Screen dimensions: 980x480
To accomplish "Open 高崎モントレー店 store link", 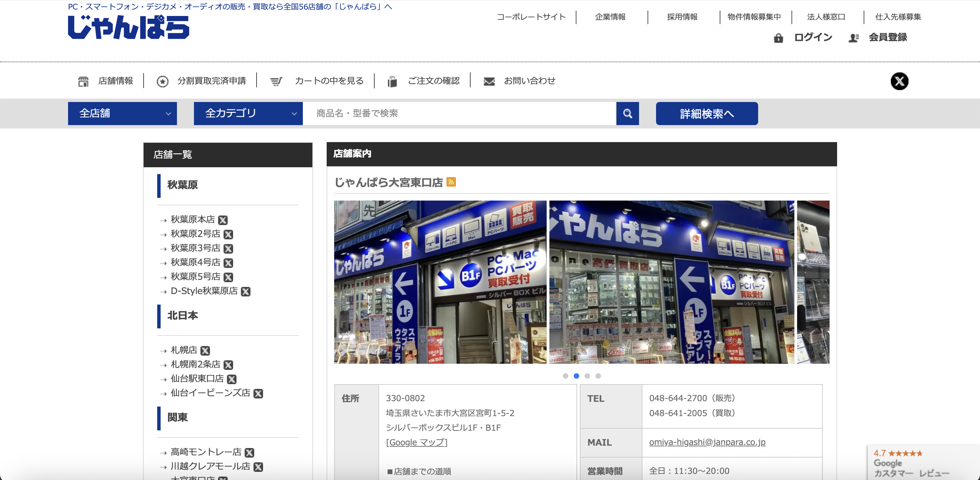I will (x=206, y=452).
